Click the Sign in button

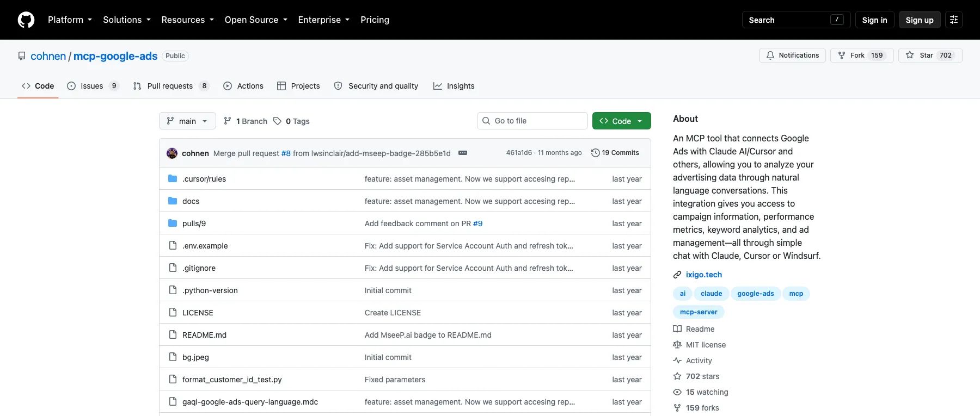[874, 20]
